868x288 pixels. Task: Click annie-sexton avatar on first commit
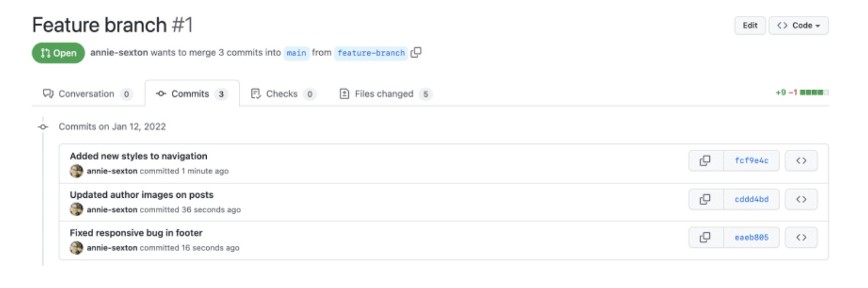(77, 171)
